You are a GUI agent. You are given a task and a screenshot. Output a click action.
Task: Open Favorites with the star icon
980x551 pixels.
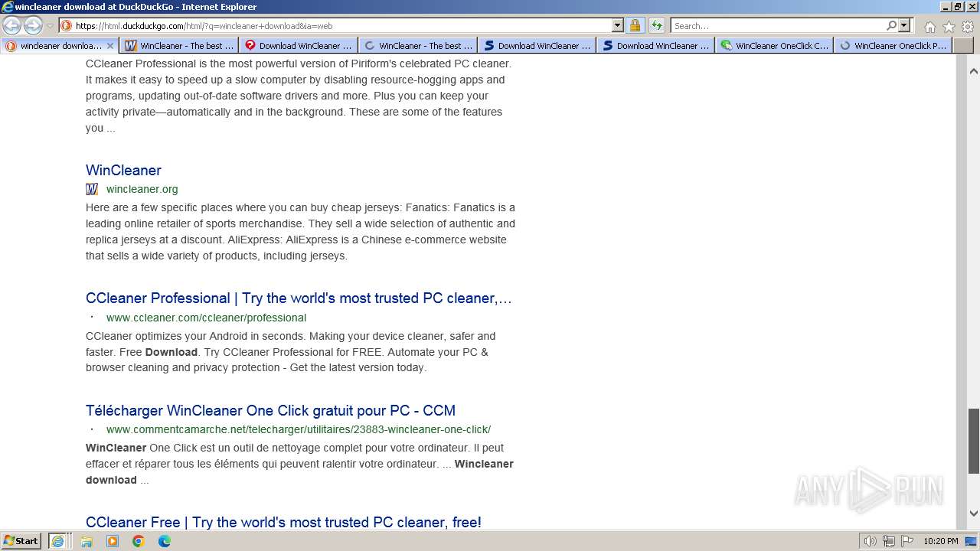949,27
